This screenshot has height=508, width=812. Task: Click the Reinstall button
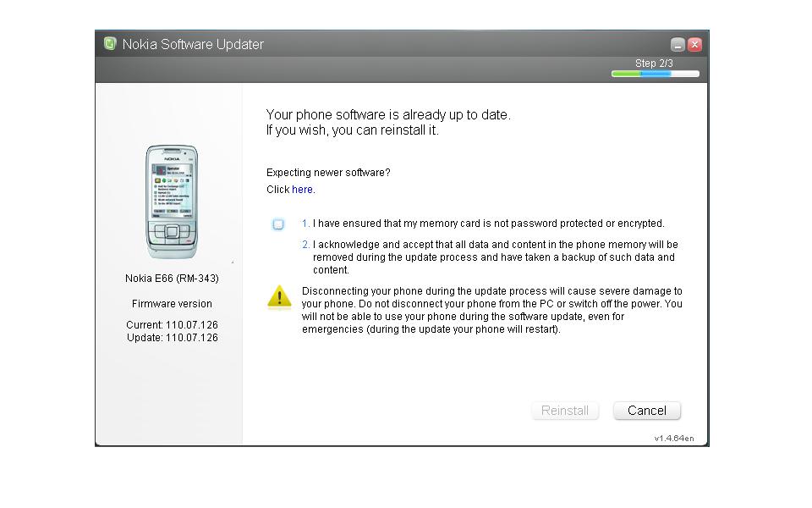(565, 411)
